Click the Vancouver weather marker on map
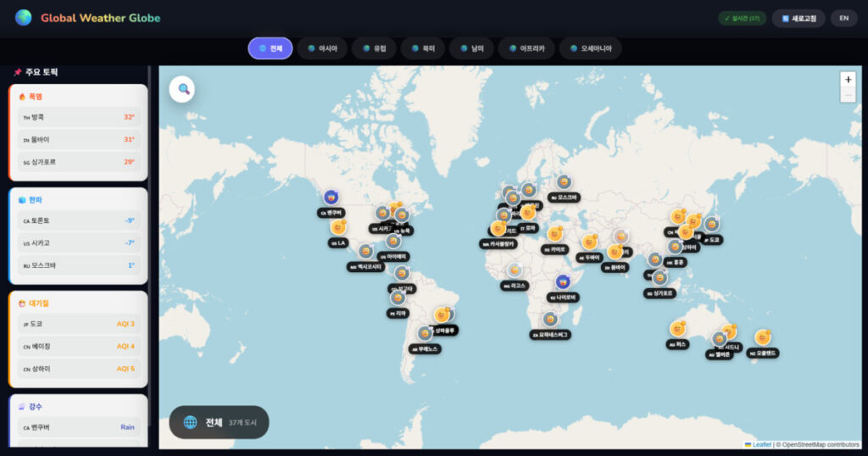 coord(331,198)
